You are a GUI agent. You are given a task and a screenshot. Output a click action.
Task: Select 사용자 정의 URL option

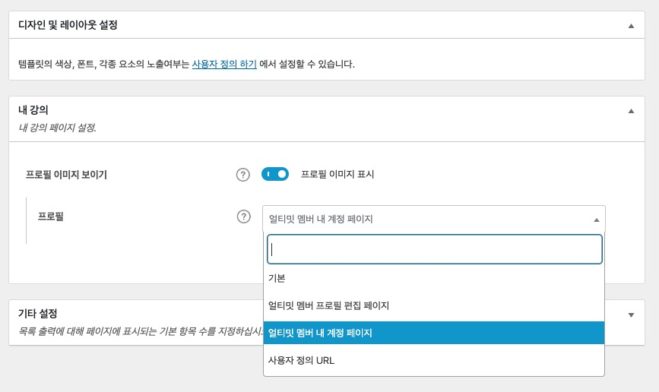[x=434, y=360]
